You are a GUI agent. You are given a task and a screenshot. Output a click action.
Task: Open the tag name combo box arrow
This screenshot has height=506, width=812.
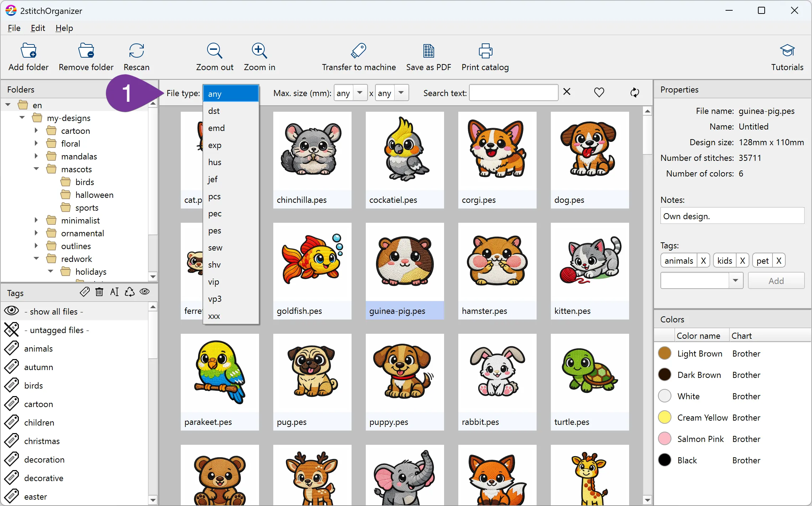(x=735, y=281)
